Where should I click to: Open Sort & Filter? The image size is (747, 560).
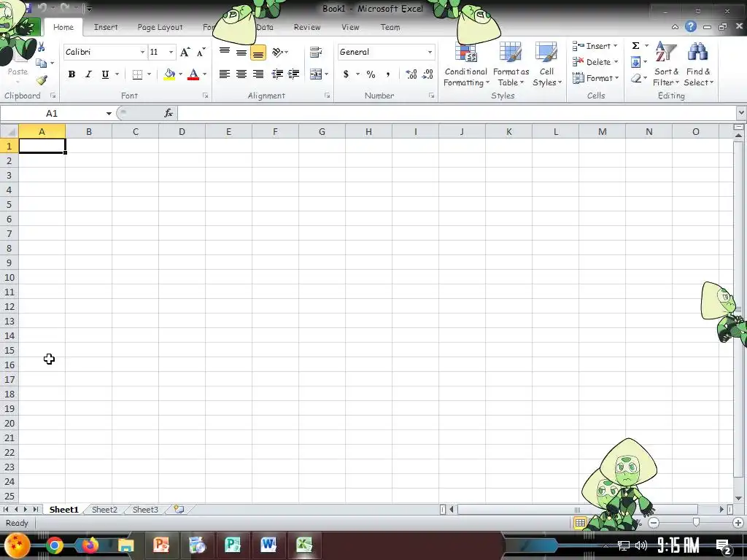(x=666, y=63)
